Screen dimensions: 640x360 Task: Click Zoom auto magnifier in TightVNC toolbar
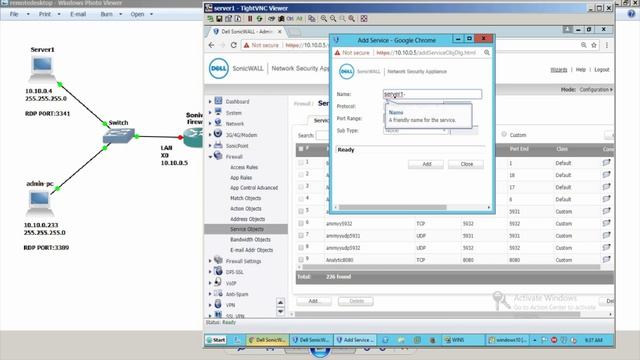[x=352, y=19]
